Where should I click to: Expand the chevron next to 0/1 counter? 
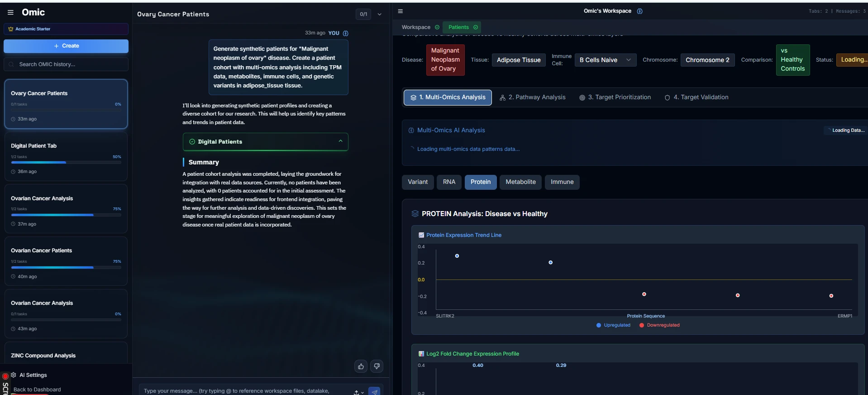click(380, 14)
